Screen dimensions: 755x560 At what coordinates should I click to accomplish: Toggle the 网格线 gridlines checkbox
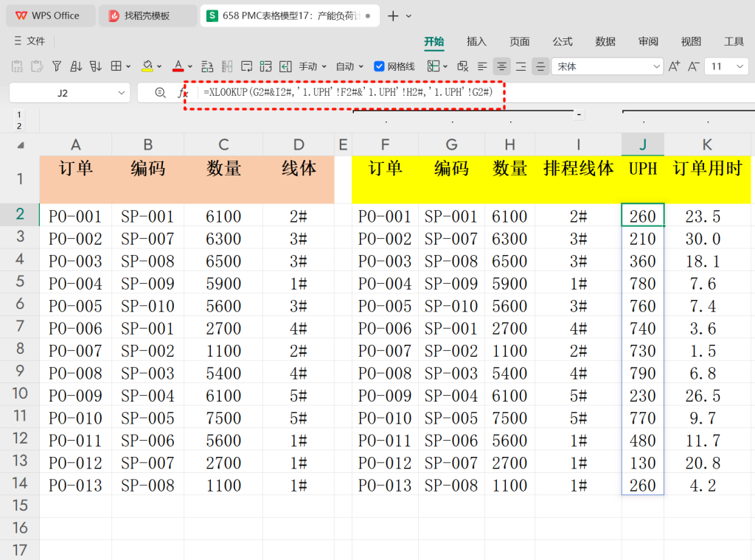(x=379, y=66)
